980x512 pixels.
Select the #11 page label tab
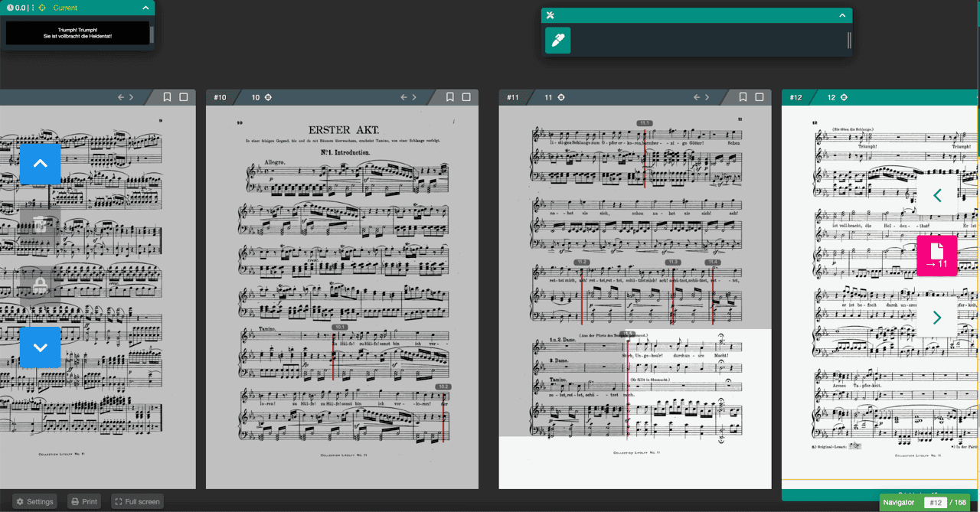pos(511,97)
